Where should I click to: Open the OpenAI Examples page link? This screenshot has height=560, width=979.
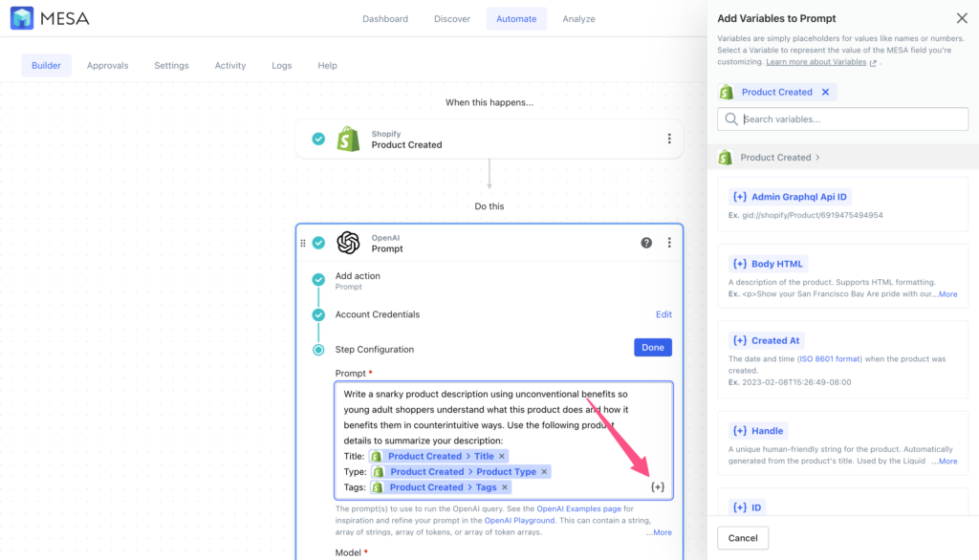click(x=578, y=508)
